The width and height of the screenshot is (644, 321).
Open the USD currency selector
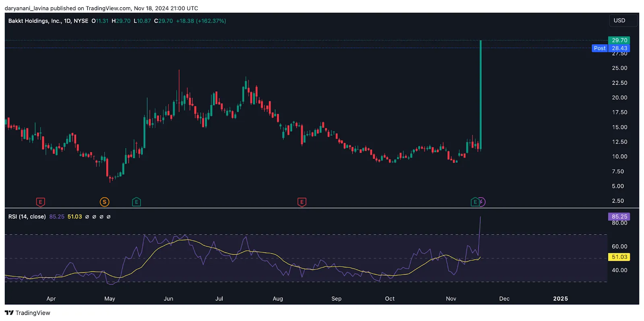tap(623, 21)
